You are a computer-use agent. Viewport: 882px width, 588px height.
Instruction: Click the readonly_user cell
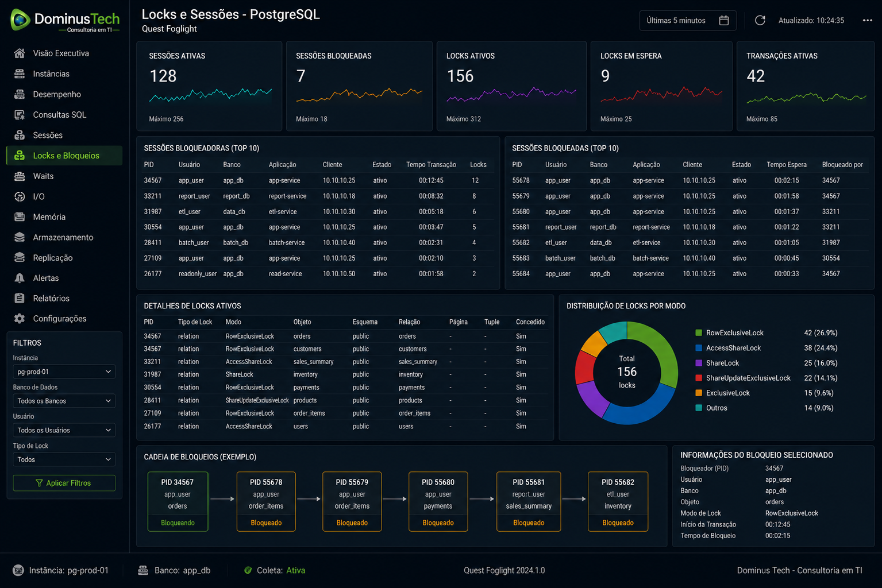198,274
